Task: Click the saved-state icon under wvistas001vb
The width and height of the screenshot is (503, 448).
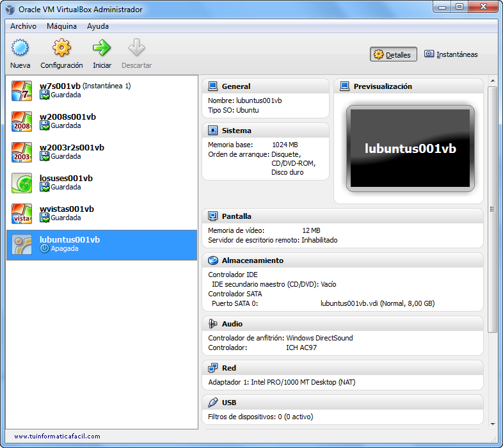Action: pyautogui.click(x=45, y=218)
